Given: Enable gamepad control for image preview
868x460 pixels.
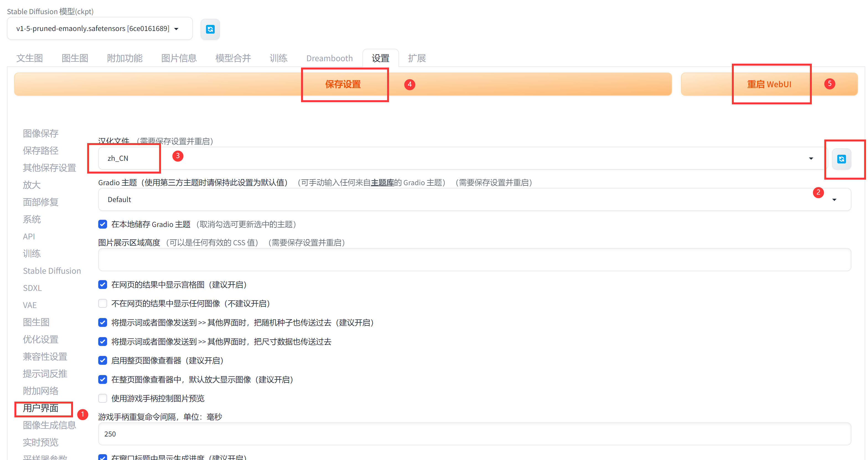Looking at the screenshot, I should pyautogui.click(x=102, y=398).
